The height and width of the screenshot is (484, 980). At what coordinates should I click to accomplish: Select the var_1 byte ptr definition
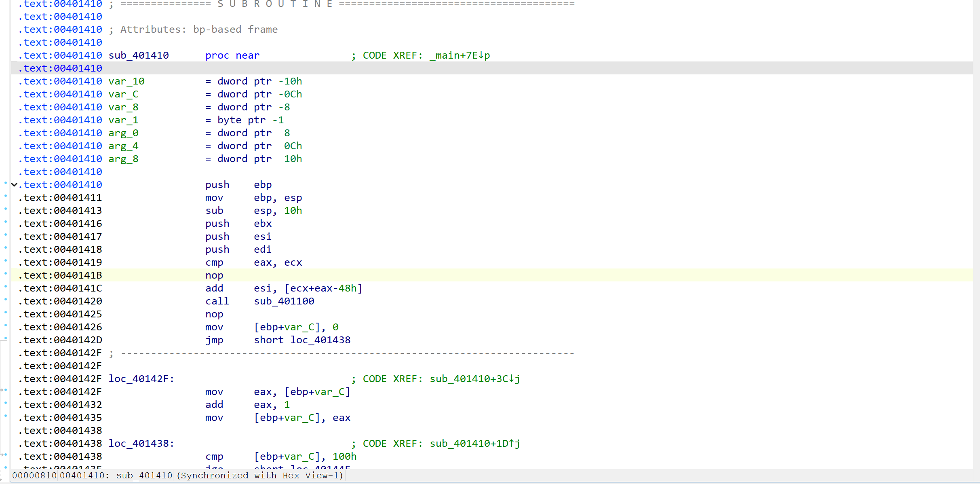pyautogui.click(x=123, y=120)
